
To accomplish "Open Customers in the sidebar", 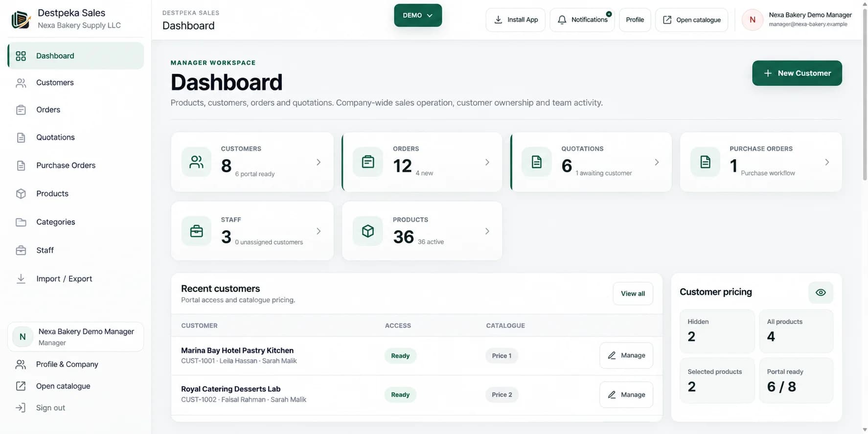I will [x=76, y=83].
